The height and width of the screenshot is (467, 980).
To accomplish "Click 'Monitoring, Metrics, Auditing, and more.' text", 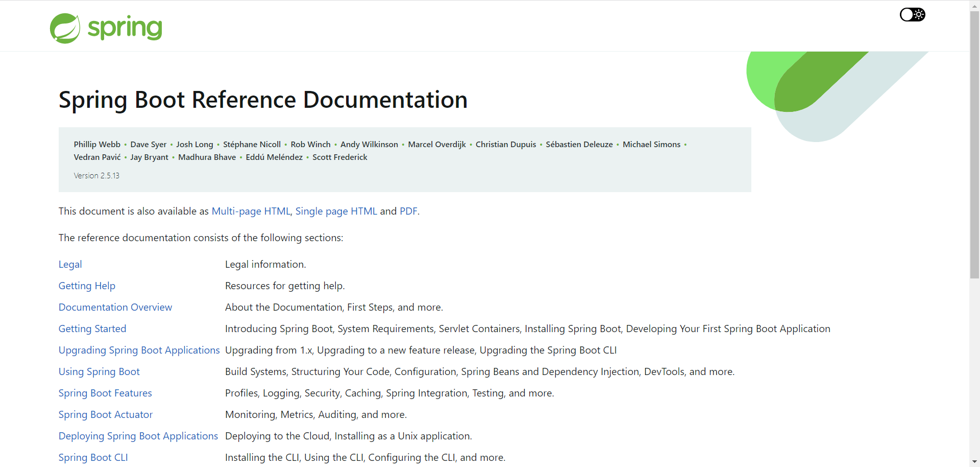I will [x=316, y=414].
